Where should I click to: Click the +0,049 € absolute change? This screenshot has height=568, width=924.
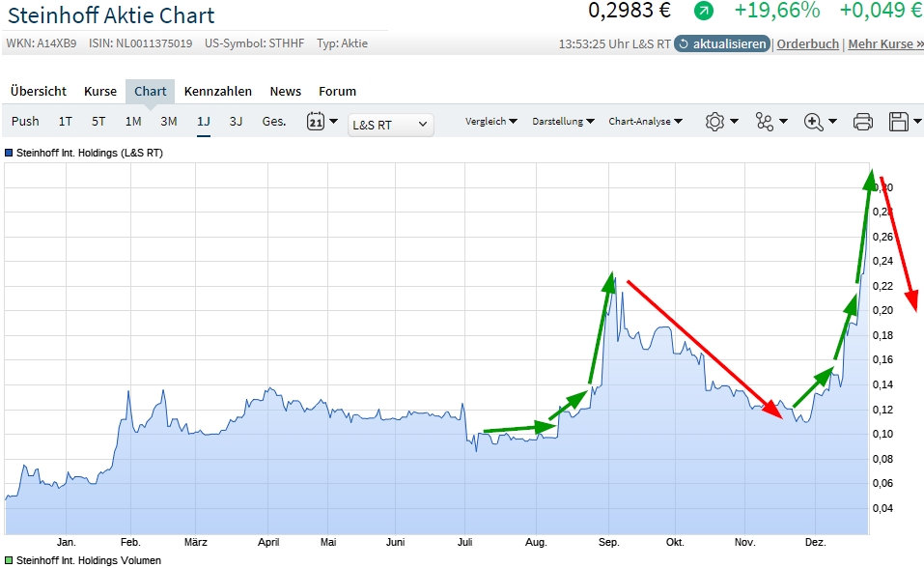881,10
